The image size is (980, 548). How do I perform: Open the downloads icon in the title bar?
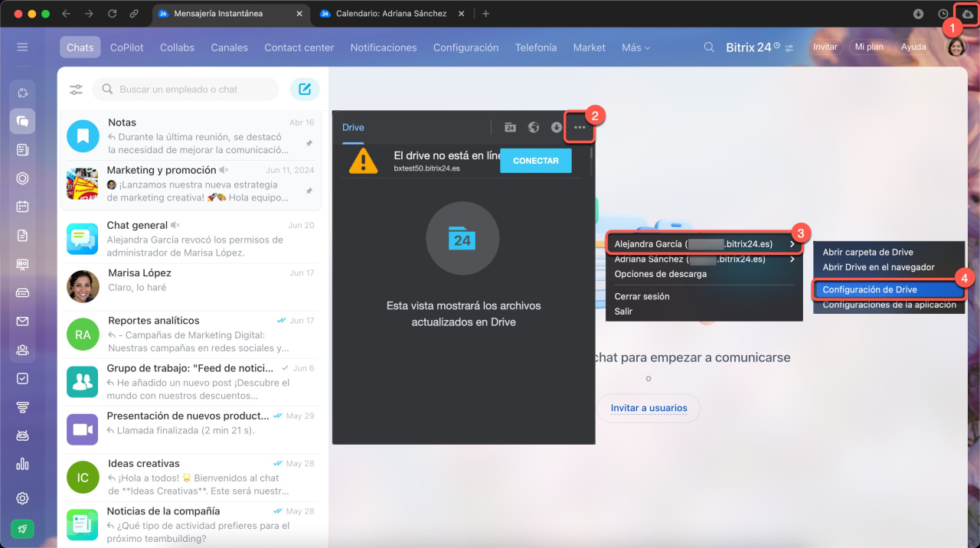point(919,14)
